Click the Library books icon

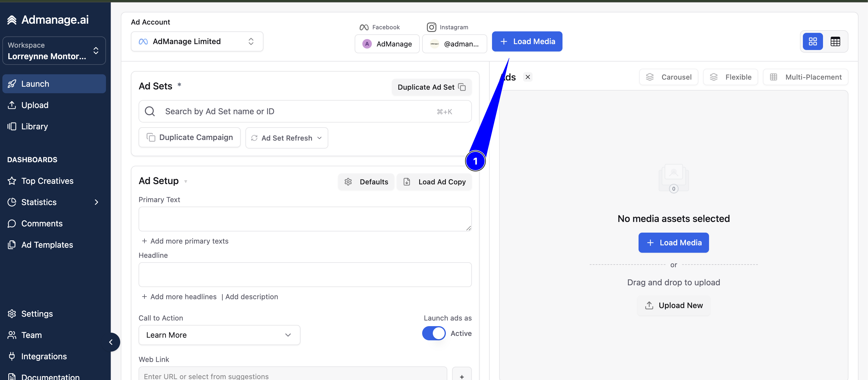coord(12,126)
